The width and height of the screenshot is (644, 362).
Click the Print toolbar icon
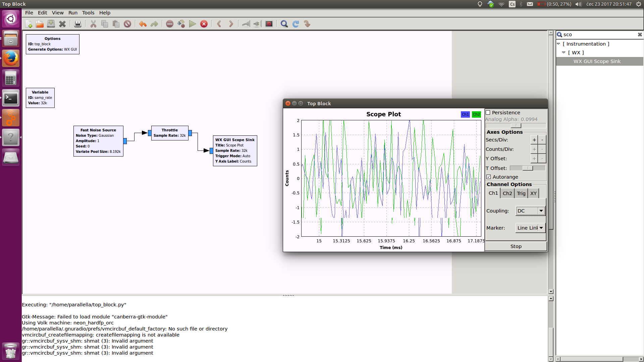click(x=77, y=24)
